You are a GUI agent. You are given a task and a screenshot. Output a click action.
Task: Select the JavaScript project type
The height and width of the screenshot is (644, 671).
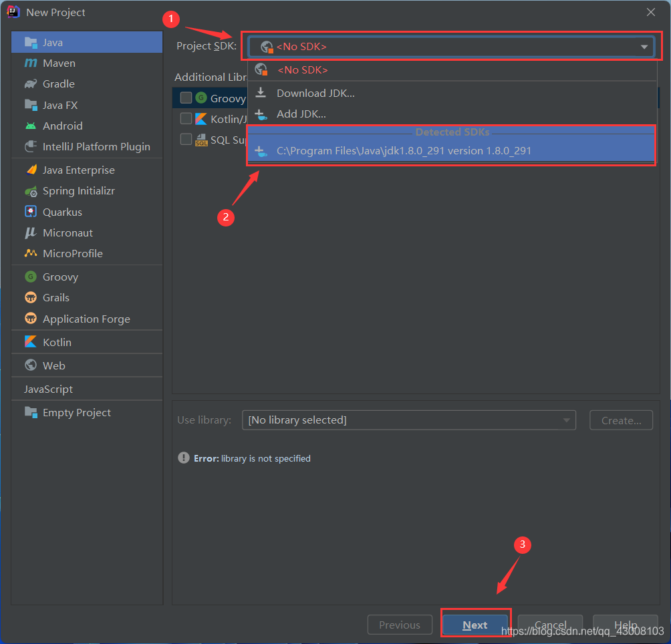pyautogui.click(x=87, y=389)
